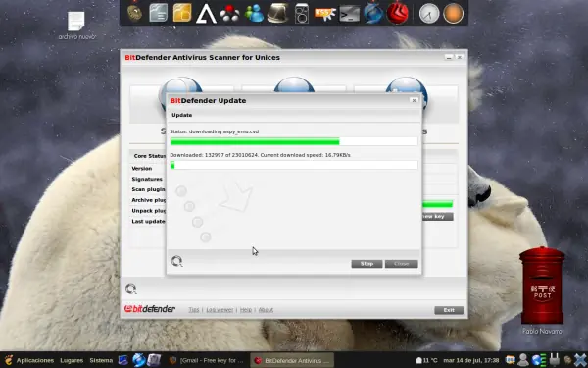Click the analog clock dock icon
This screenshot has height=368, width=588.
(x=429, y=14)
